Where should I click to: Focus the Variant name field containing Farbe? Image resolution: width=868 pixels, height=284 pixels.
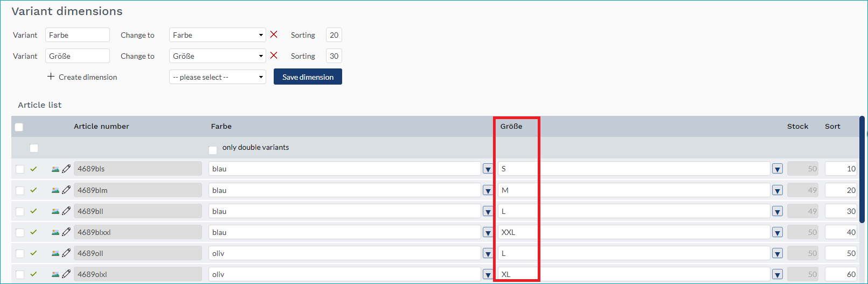78,35
